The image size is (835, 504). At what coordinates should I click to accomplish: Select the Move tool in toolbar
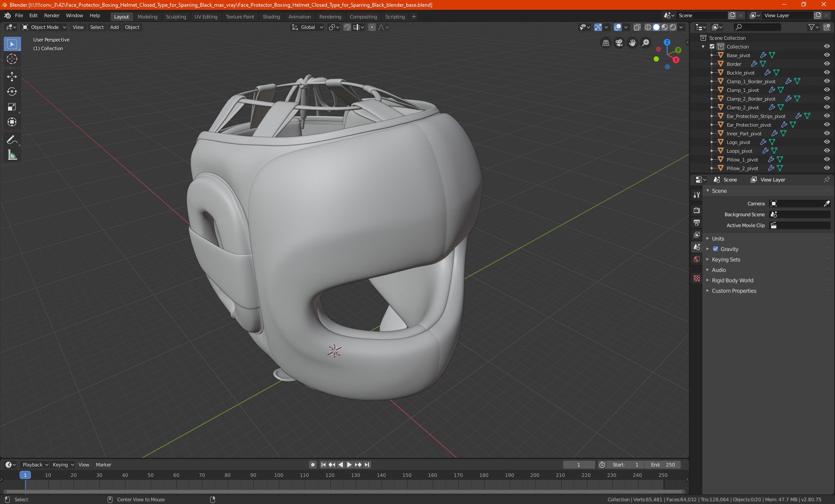(x=12, y=76)
